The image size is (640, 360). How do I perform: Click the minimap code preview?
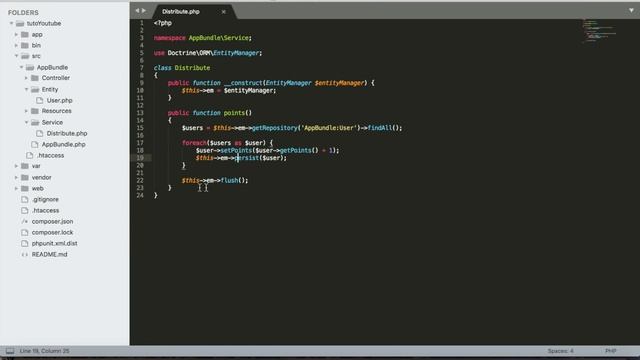pyautogui.click(x=599, y=31)
